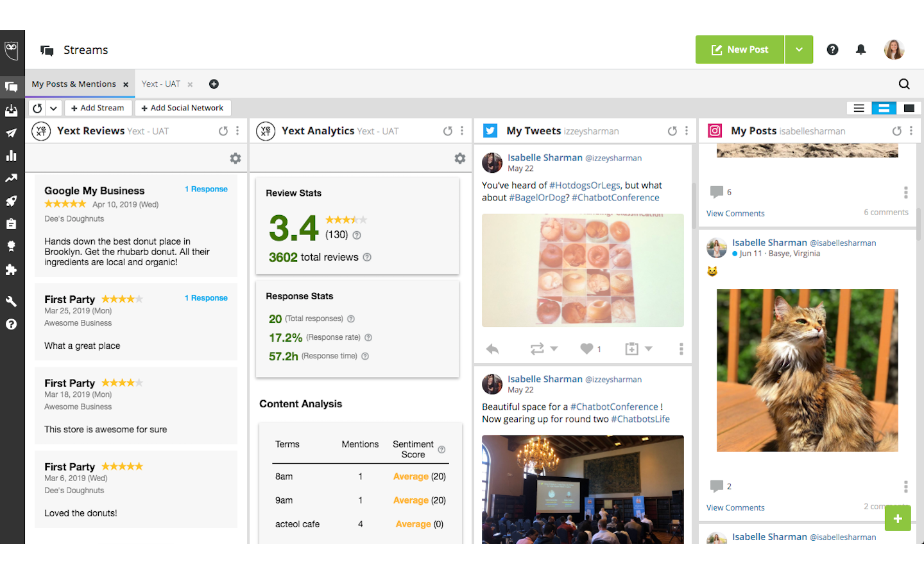Click the Hootsuite owl logo
Image resolution: width=924 pixels, height=578 pixels.
tap(12, 49)
